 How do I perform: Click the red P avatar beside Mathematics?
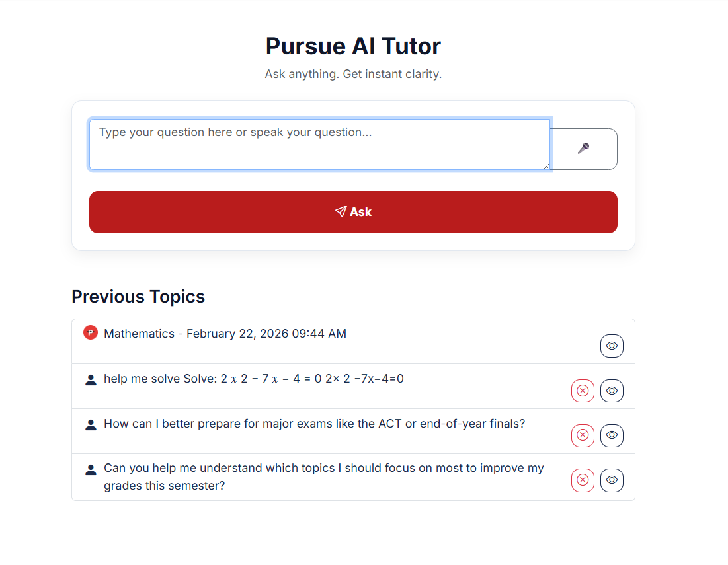pyautogui.click(x=91, y=332)
